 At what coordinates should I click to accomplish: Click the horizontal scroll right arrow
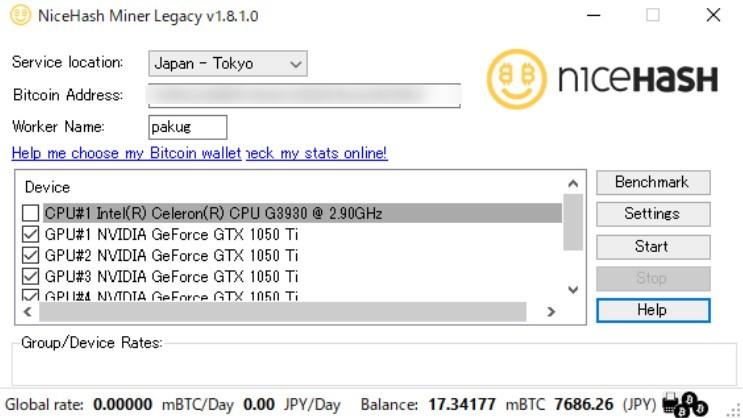(x=551, y=312)
